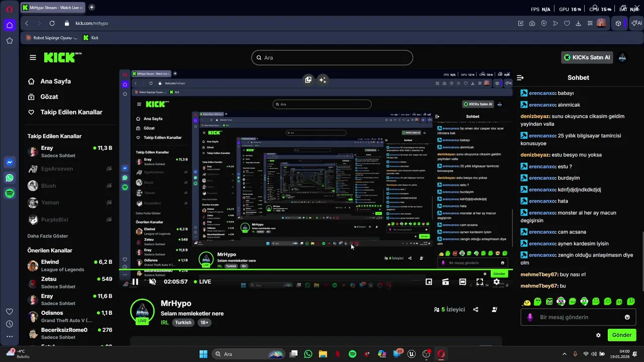Click the cast stream icon
Screen dimensions: 644x362
446,282
